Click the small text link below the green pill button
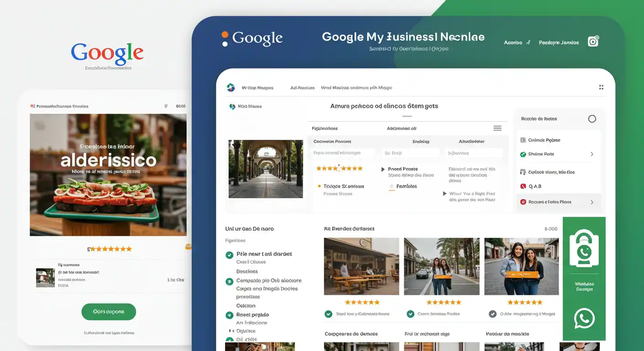 tap(109, 333)
